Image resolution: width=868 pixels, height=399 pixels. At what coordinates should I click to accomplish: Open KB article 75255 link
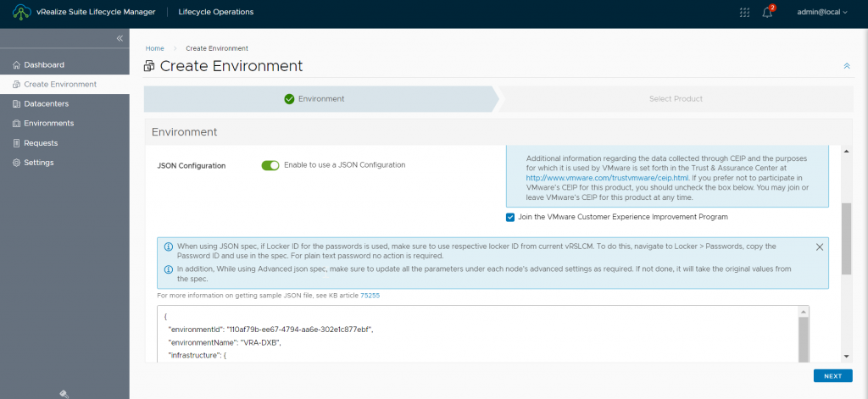[x=370, y=296]
